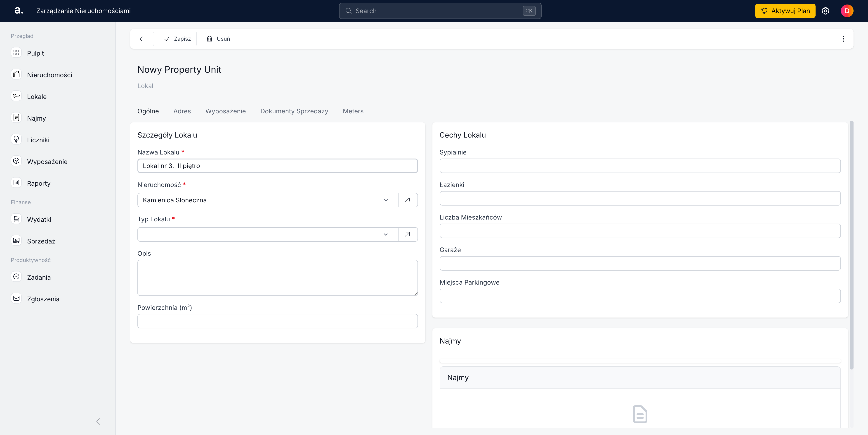Switch to the Dokumenty Sprzedaży tab
Viewport: 868px width, 435px height.
coord(294,111)
